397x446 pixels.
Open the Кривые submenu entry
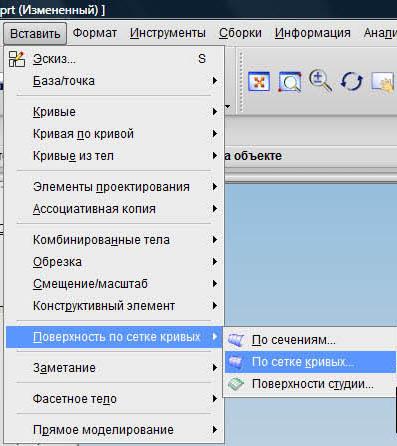tap(114, 112)
